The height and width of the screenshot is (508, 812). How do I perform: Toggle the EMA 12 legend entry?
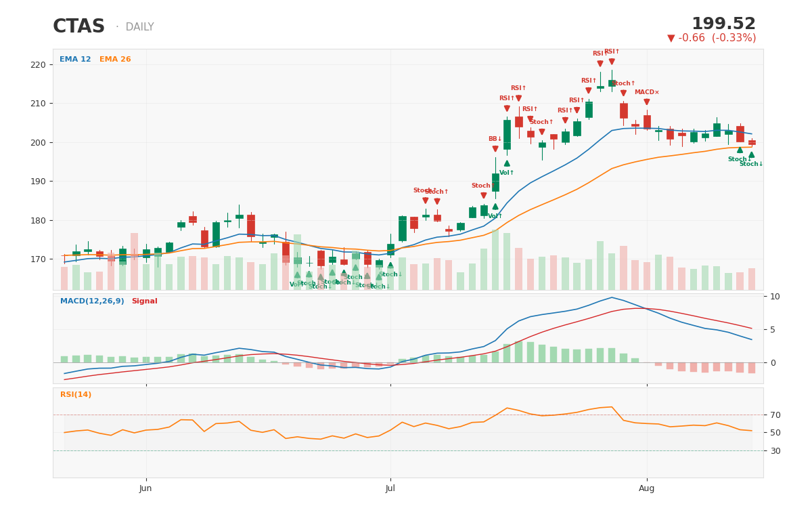pyautogui.click(x=75, y=60)
